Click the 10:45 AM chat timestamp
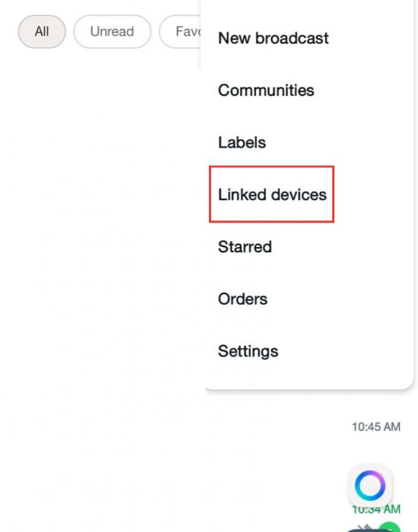 [376, 427]
